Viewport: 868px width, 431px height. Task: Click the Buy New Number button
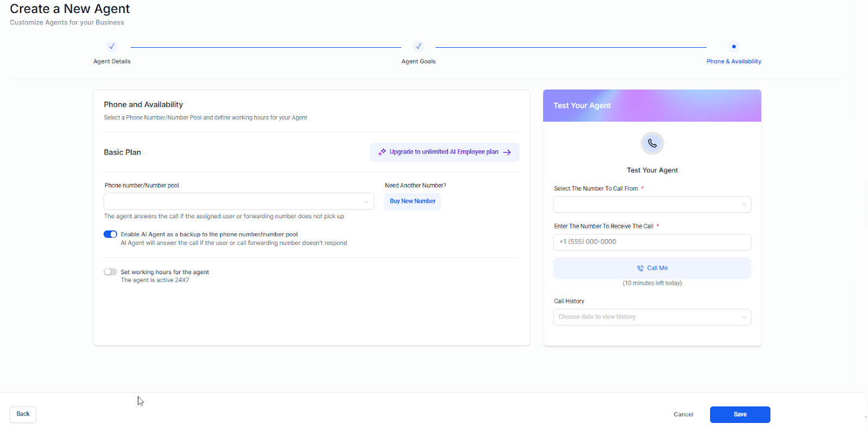[x=412, y=201]
